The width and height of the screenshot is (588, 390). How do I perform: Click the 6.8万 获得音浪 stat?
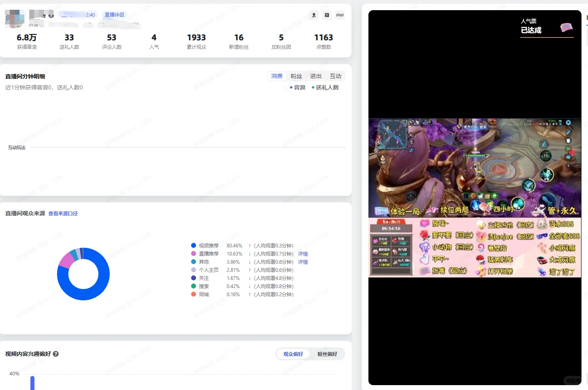tap(27, 41)
